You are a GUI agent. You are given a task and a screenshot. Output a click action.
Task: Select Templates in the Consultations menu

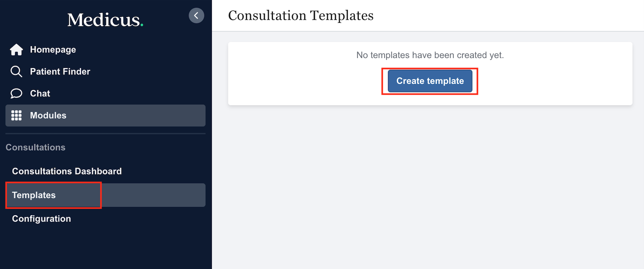click(34, 195)
